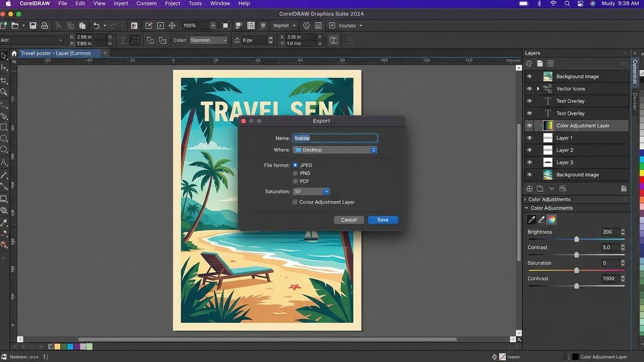Cancel the export
The width and height of the screenshot is (644, 362).
349,220
